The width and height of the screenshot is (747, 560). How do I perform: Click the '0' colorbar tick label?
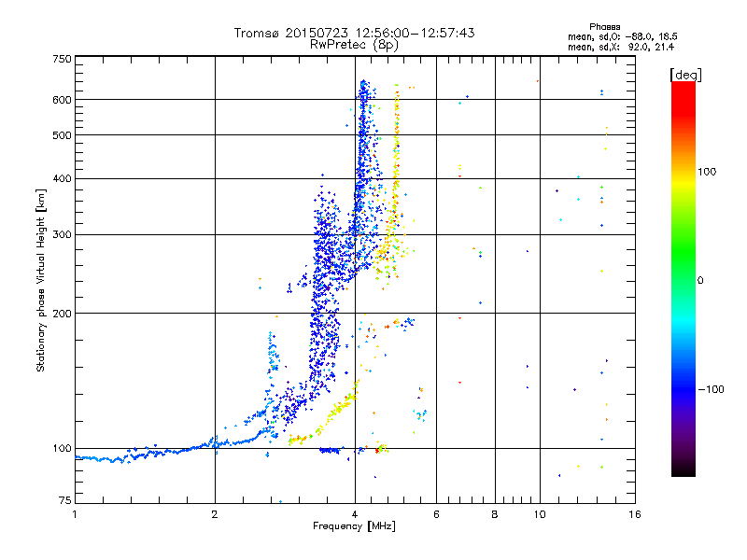(x=700, y=280)
